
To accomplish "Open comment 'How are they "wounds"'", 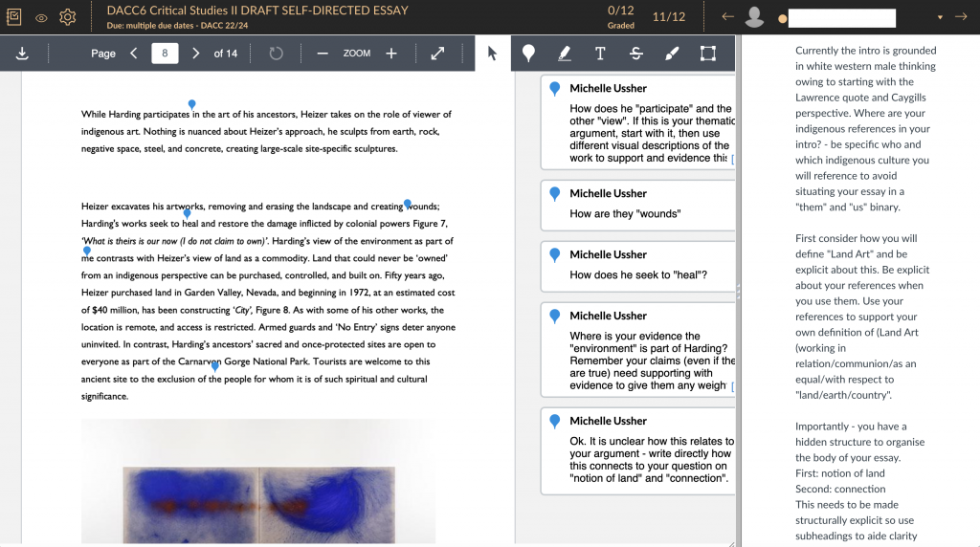I will 638,205.
